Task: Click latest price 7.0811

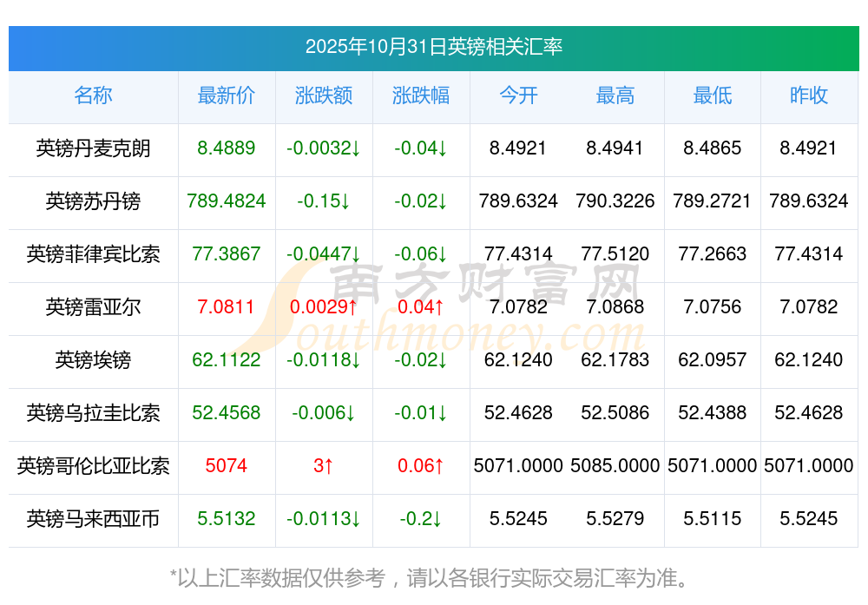Action: pos(226,306)
